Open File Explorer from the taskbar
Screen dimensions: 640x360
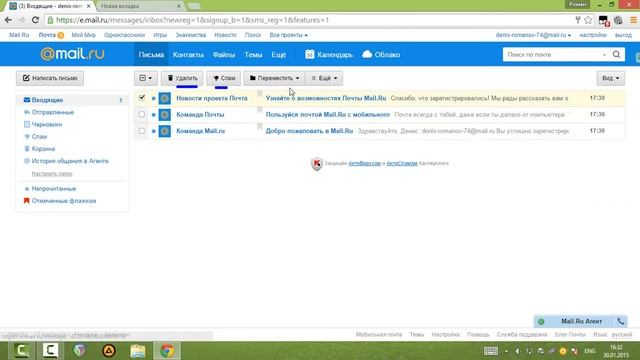(x=138, y=351)
